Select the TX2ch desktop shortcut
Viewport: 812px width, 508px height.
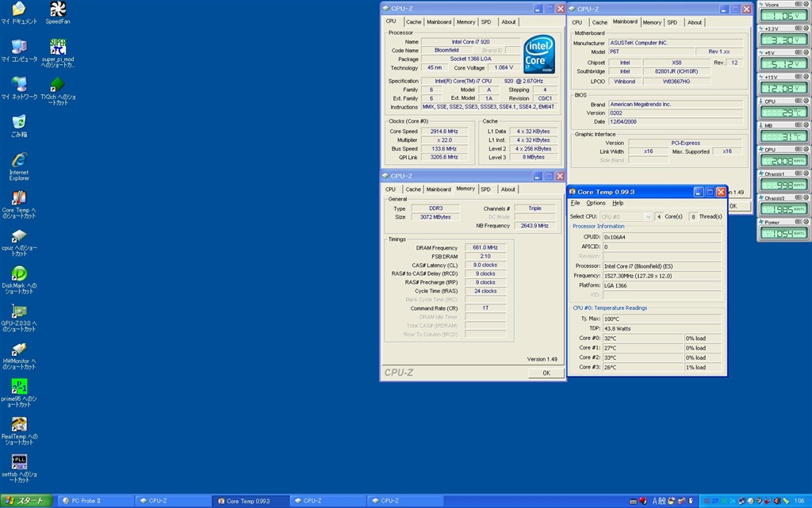[x=58, y=85]
